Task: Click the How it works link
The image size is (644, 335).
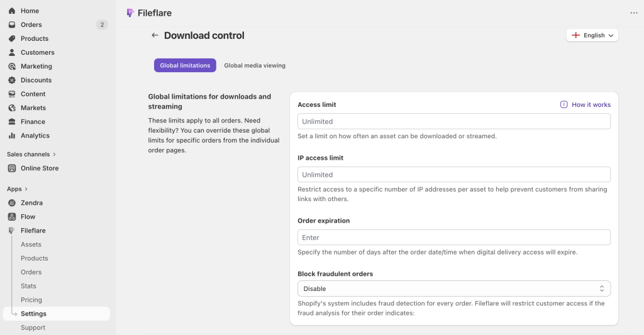Action: point(591,105)
